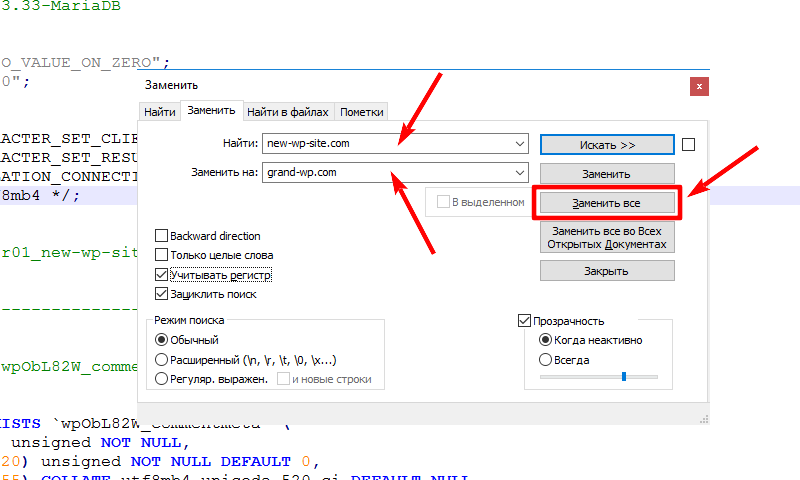This screenshot has width=800, height=480.
Task: Enable Backward direction checkbox
Action: (162, 236)
